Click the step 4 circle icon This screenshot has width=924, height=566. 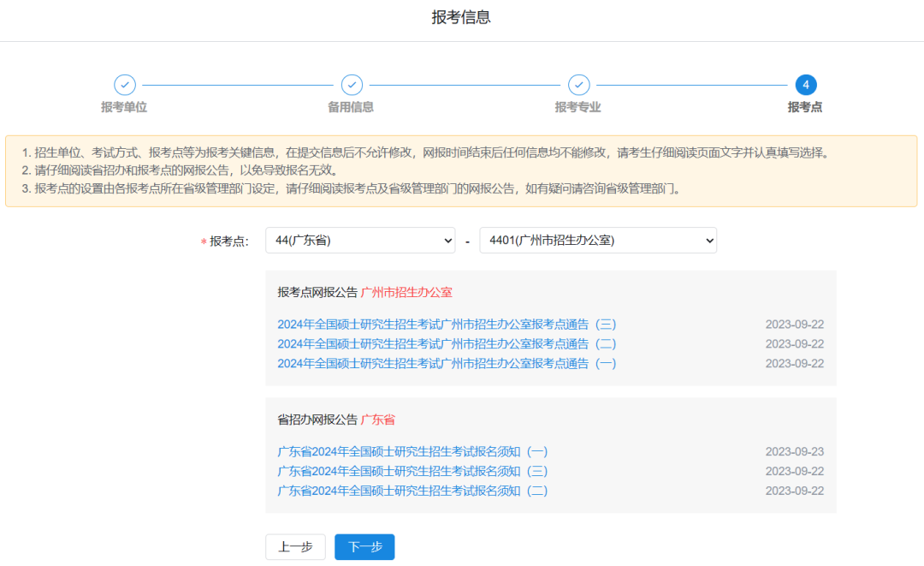[x=805, y=85]
